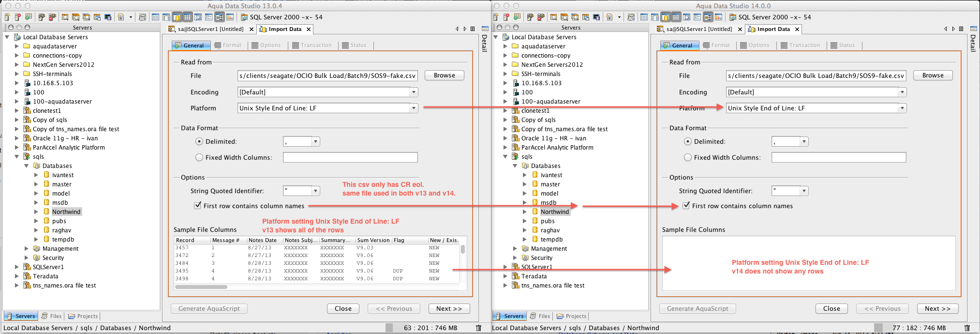Expand the Northwind database node in 13.0.4 tree
This screenshot has height=334, width=980.
(x=36, y=212)
